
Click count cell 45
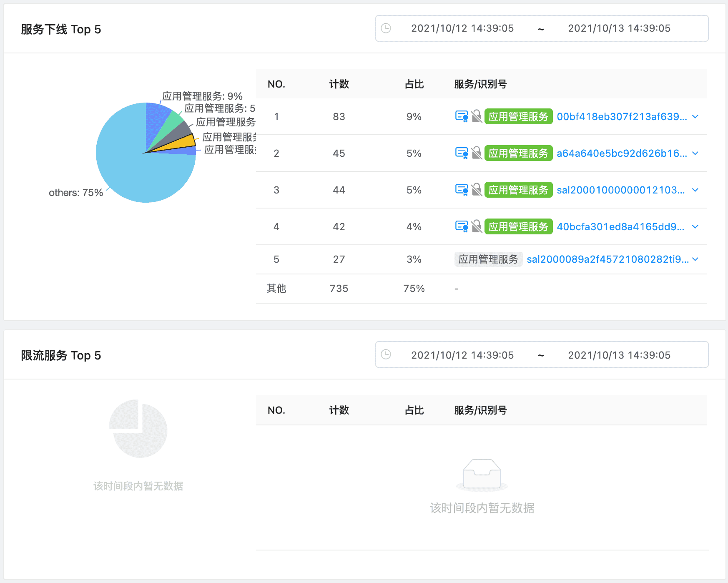point(339,153)
